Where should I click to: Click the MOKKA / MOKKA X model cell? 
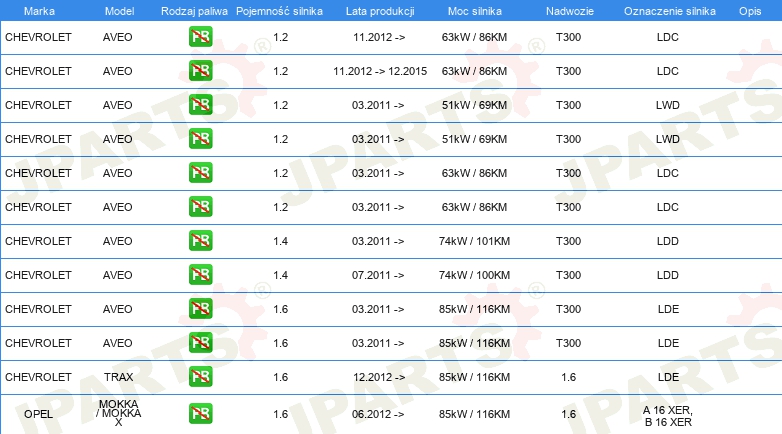(119, 413)
